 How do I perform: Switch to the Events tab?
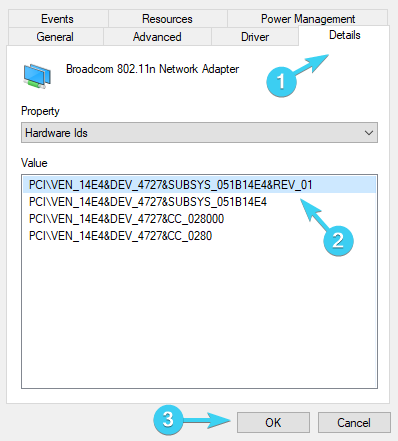[58, 19]
